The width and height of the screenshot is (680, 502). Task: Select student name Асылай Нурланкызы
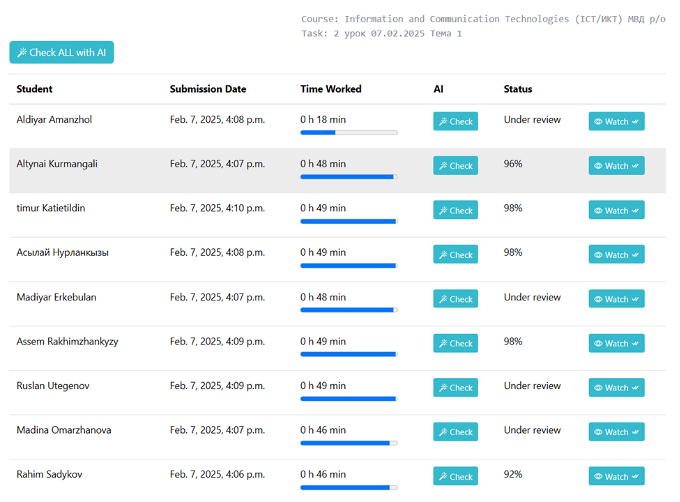[x=62, y=252]
